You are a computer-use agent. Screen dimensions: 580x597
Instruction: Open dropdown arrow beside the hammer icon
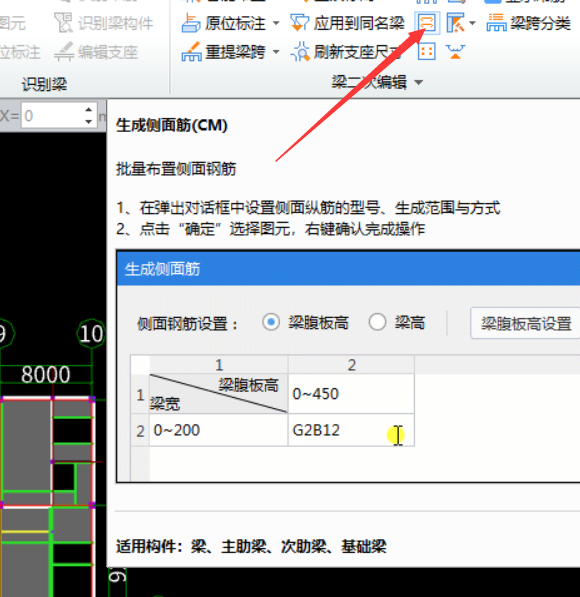point(473,24)
